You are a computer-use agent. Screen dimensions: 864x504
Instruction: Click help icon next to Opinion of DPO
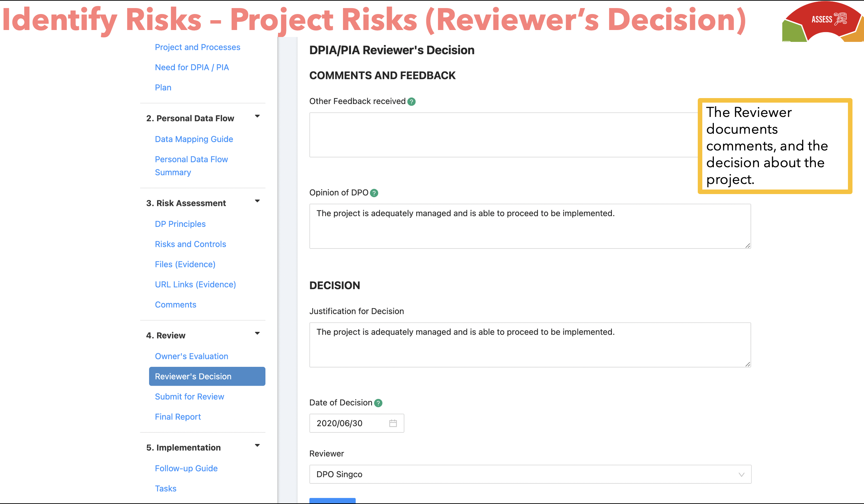coord(374,193)
